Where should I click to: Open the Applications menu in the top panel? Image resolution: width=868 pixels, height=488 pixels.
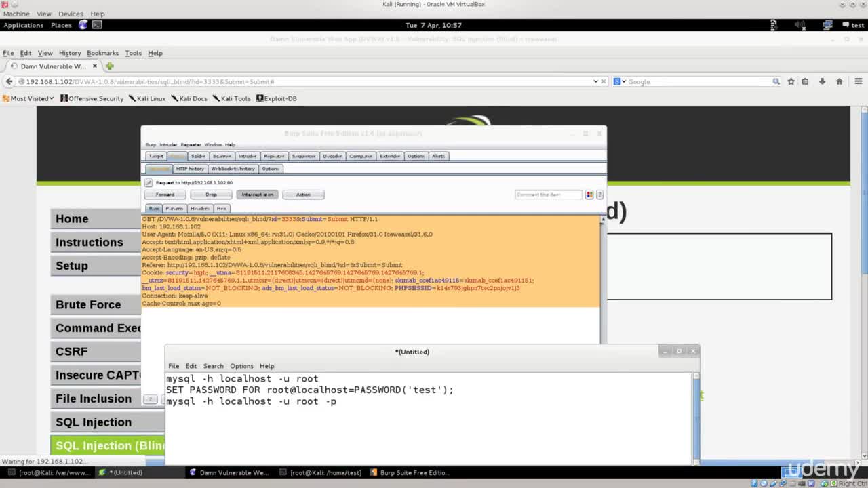(23, 25)
